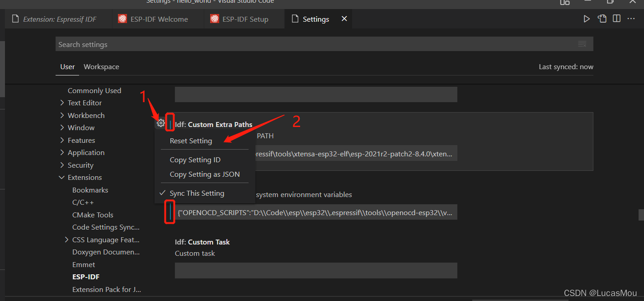
Task: Expand Application category
Action: tap(62, 153)
